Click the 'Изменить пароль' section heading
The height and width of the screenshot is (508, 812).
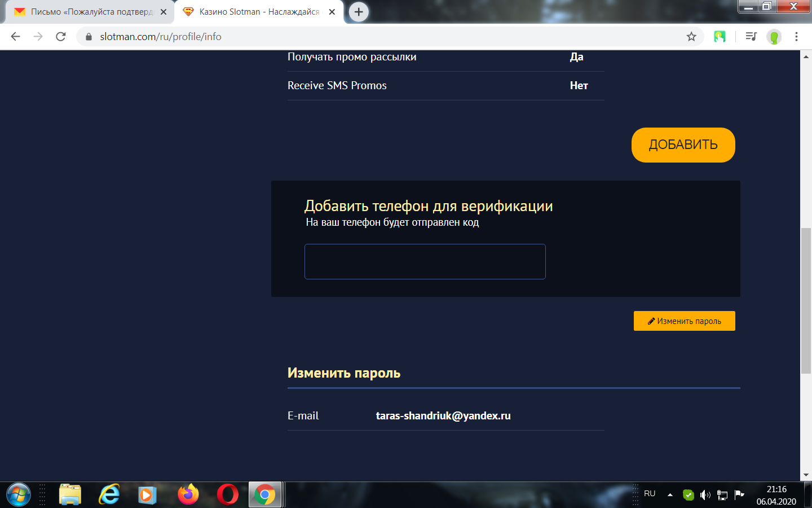[344, 373]
